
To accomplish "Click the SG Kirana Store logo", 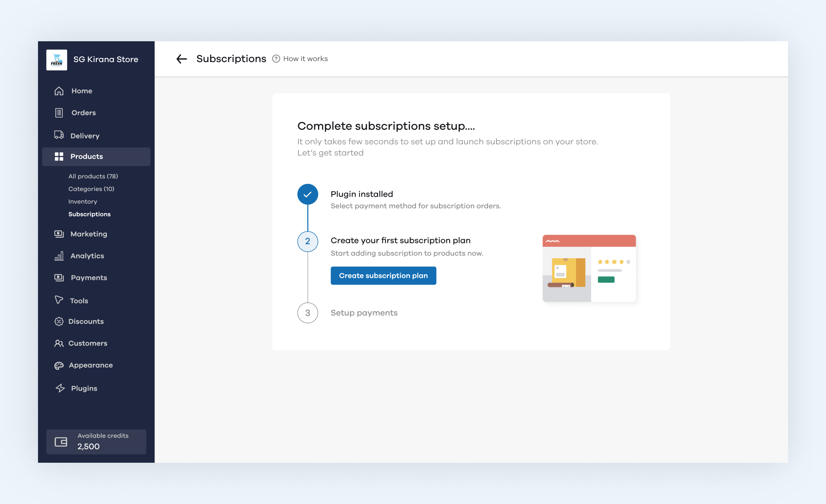I will tap(57, 60).
